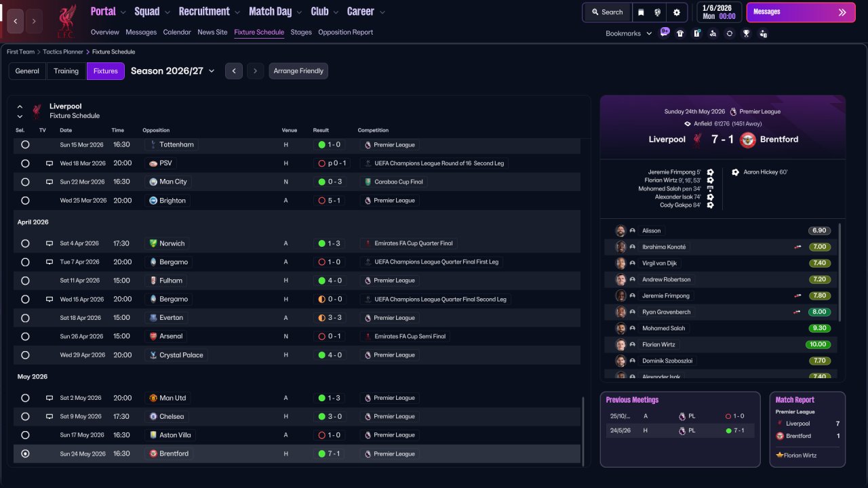Click the Brentford crest in the match score header
868x488 pixels.
747,140
